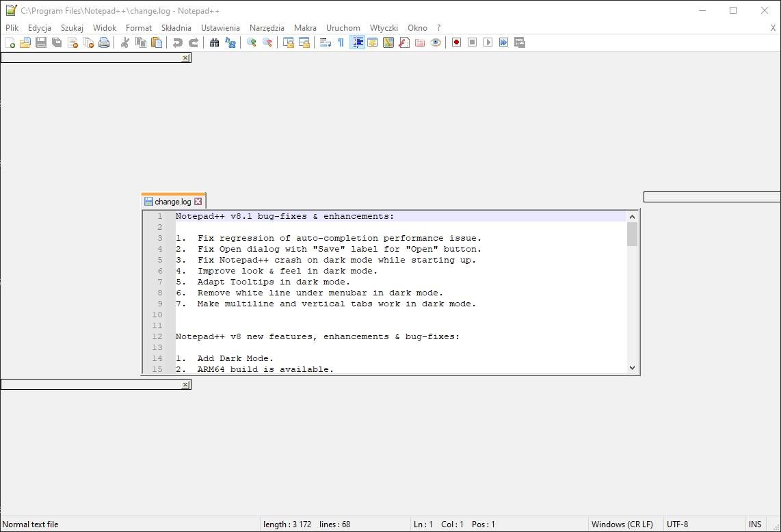This screenshot has height=532, width=781.
Task: Zoom in with magnifier plus icon
Action: pyautogui.click(x=251, y=43)
